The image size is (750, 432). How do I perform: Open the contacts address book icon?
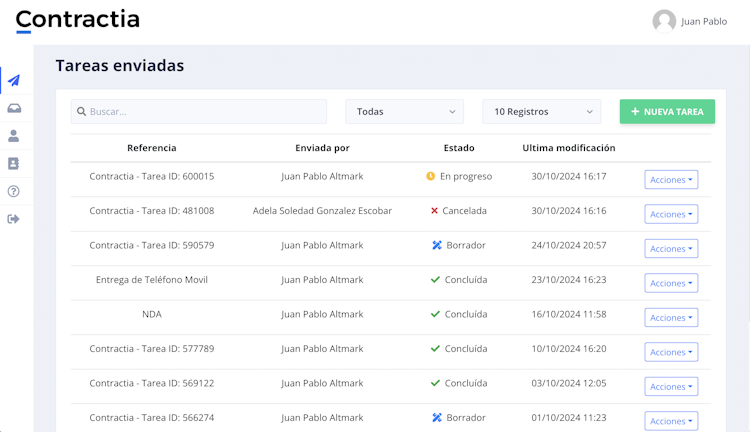coord(14,164)
